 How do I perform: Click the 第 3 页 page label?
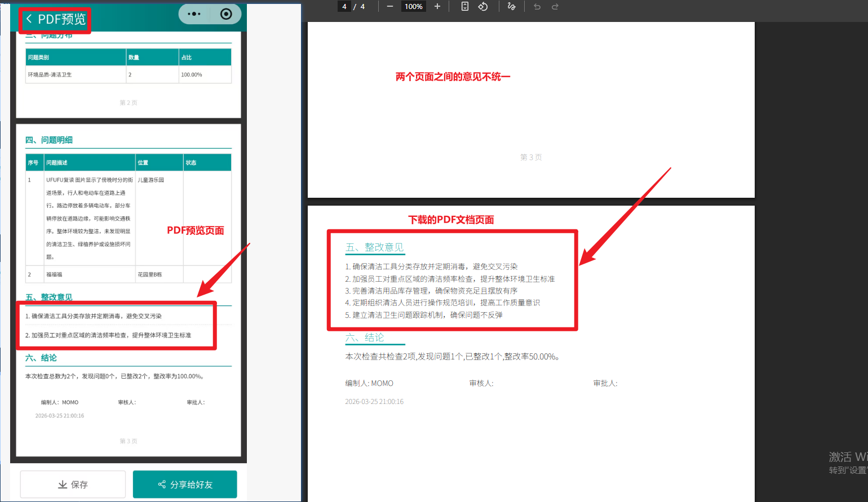tap(530, 157)
